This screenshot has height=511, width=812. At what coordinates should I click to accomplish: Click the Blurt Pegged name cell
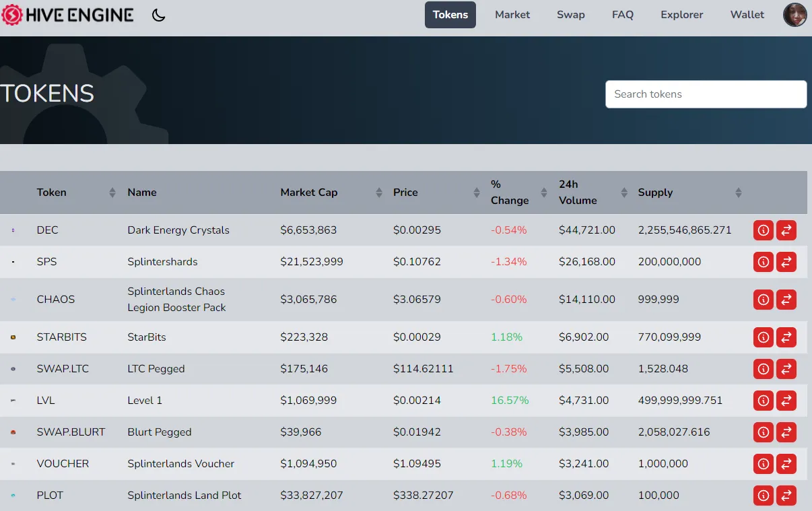pos(160,432)
